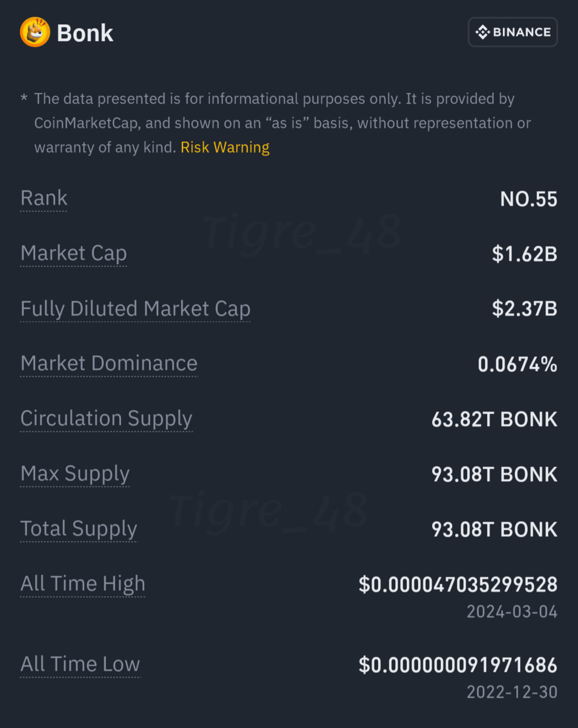Select the 63.82T BONK circulation value
The width and height of the screenshot is (578, 728).
pos(495,419)
